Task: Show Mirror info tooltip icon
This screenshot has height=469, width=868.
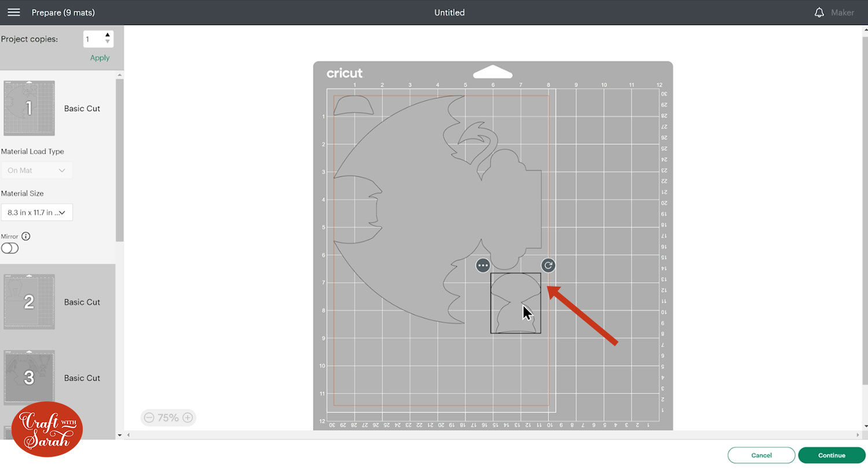Action: pos(26,236)
